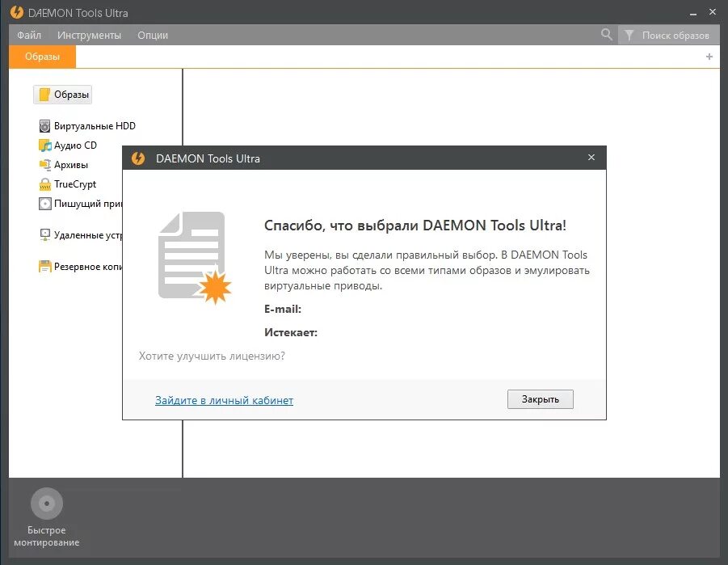Click the Образы folder icon in sidebar
This screenshot has width=728, height=565.
point(44,95)
